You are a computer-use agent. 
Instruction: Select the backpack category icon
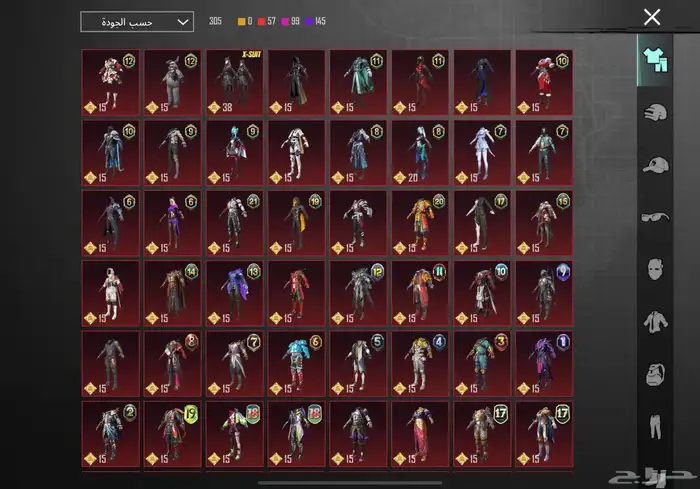click(653, 375)
